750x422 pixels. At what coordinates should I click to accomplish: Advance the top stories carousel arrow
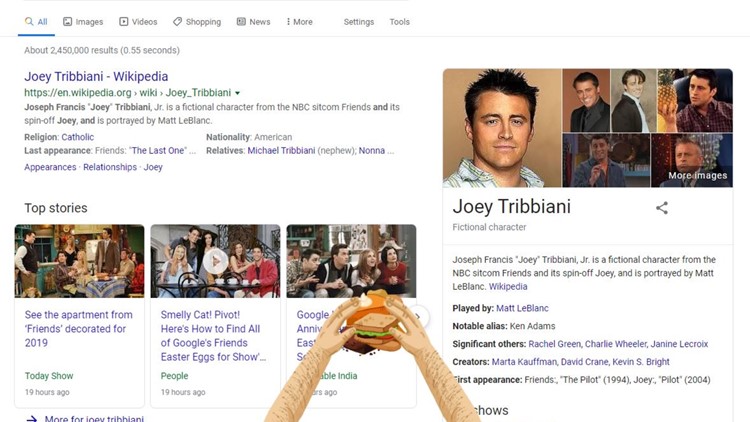coord(418,316)
